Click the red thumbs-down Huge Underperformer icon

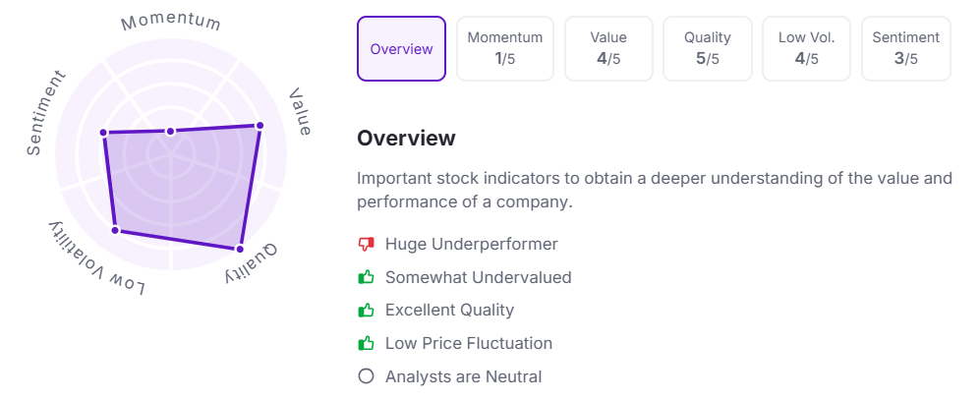coord(367,244)
